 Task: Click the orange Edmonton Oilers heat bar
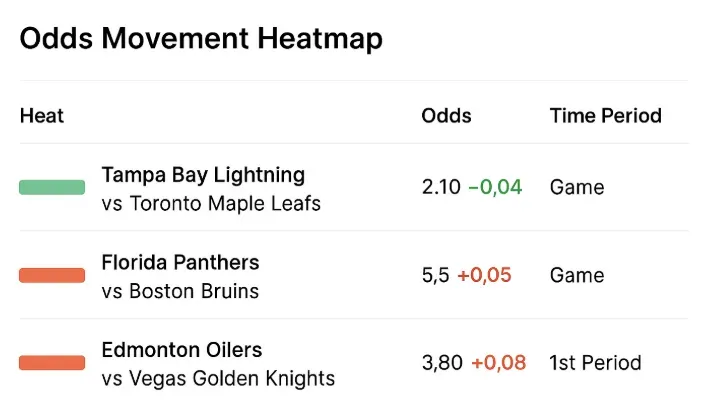click(x=52, y=363)
